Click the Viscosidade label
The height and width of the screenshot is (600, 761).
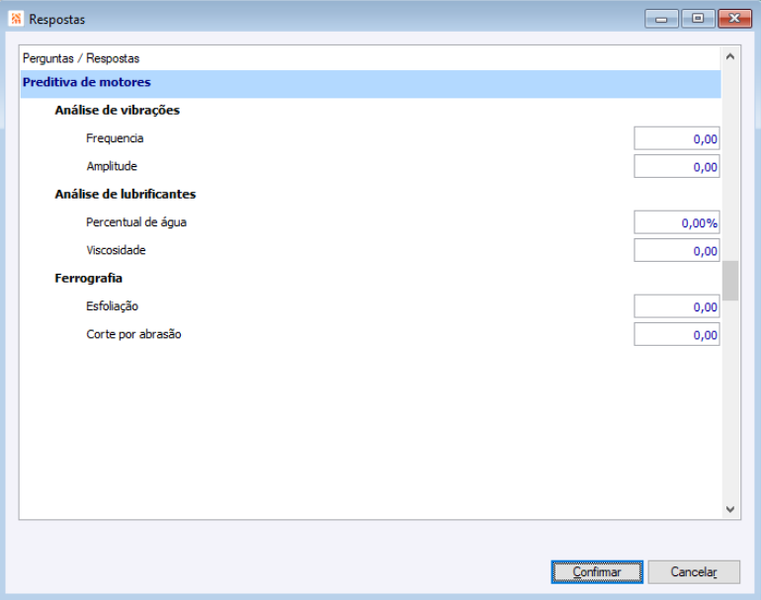[116, 250]
